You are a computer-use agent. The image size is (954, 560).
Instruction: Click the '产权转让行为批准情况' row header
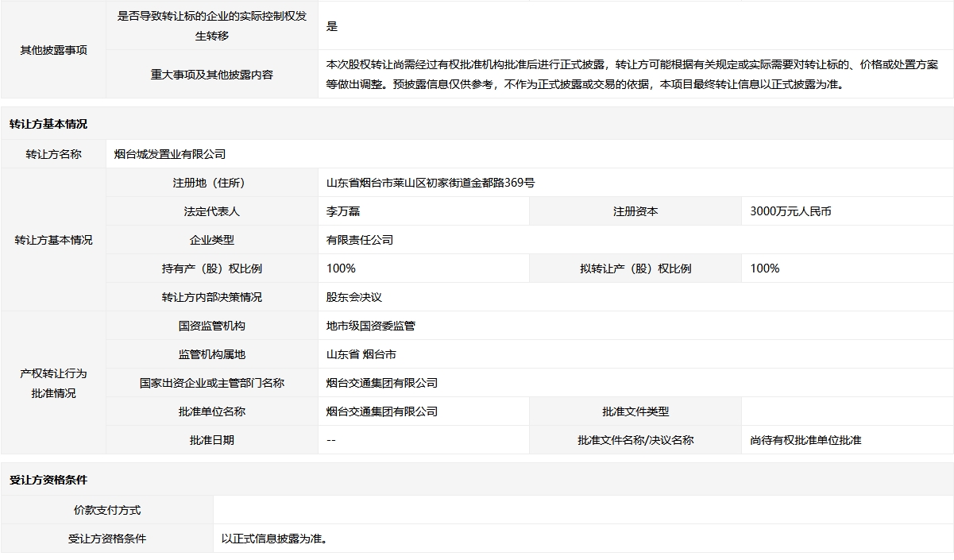click(53, 383)
